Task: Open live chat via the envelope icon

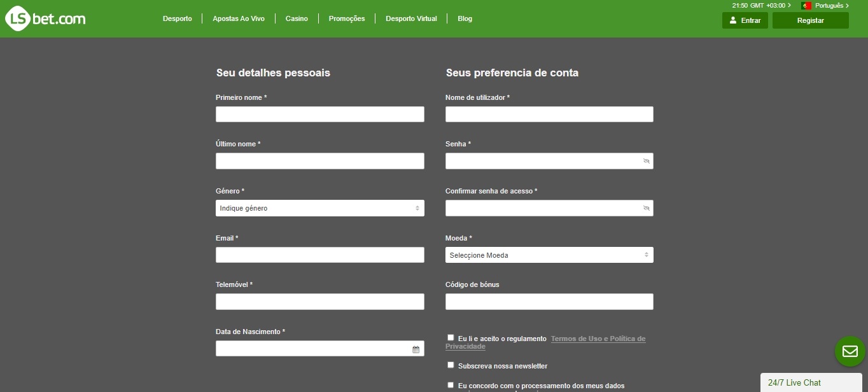Action: tap(850, 351)
